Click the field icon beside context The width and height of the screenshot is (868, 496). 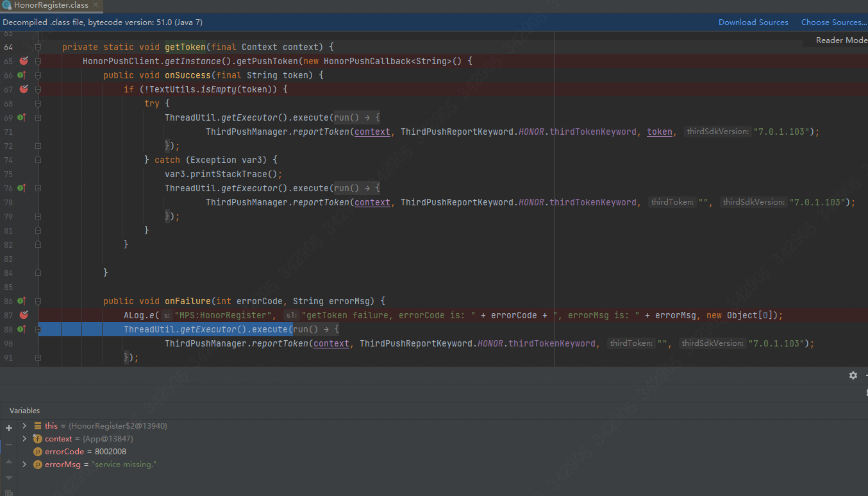click(38, 439)
